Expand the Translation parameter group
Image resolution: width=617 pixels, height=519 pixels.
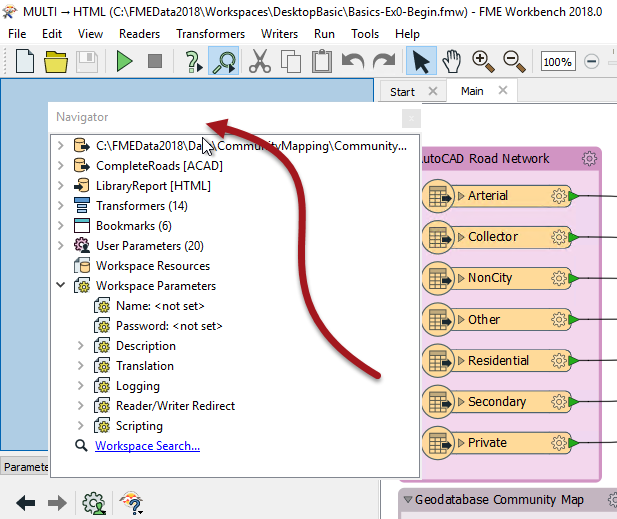point(81,366)
